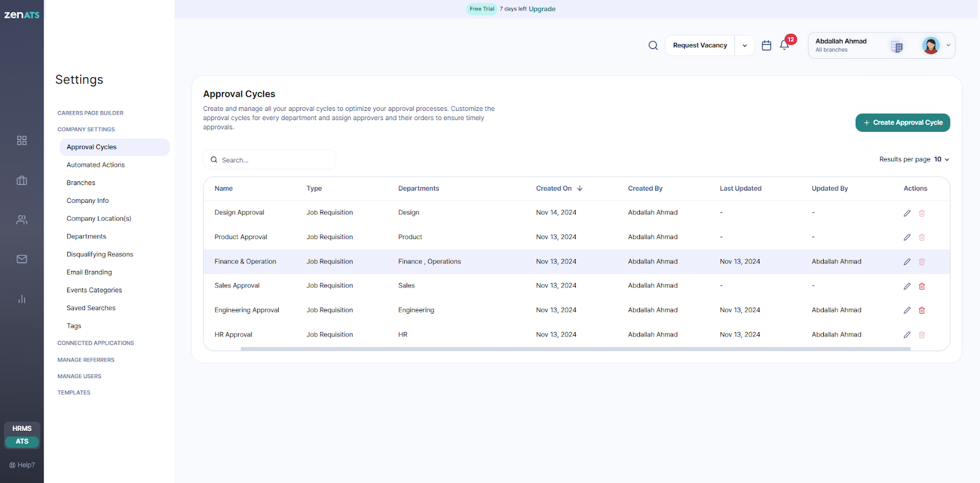This screenshot has width=980, height=483.
Task: Click the Free Trial badge
Action: click(482, 9)
